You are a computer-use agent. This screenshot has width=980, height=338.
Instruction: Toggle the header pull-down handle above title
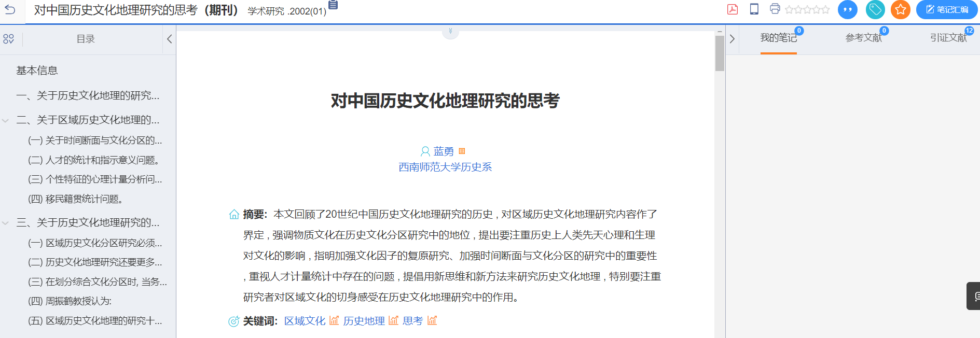pos(450,32)
